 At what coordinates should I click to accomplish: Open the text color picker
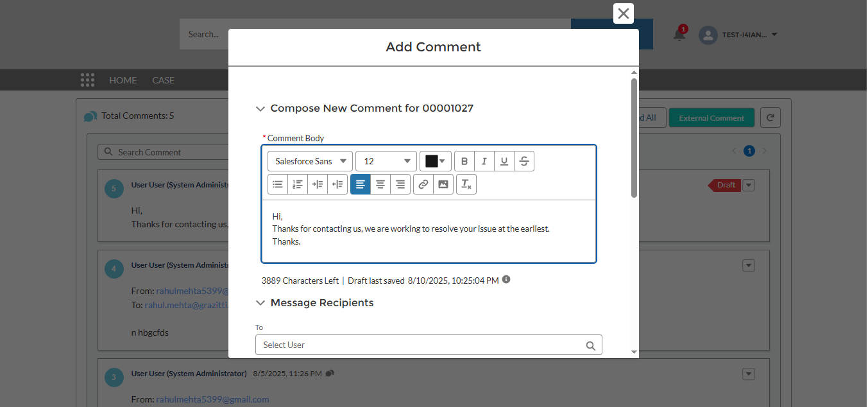(x=435, y=161)
